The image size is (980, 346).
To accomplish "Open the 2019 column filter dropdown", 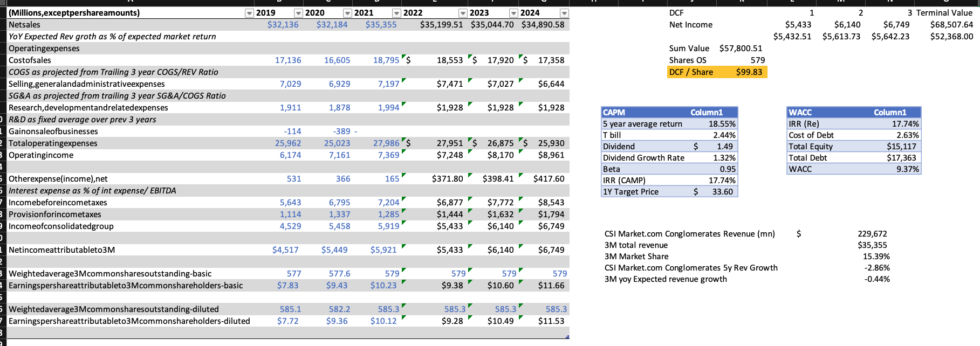I will pos(298,13).
